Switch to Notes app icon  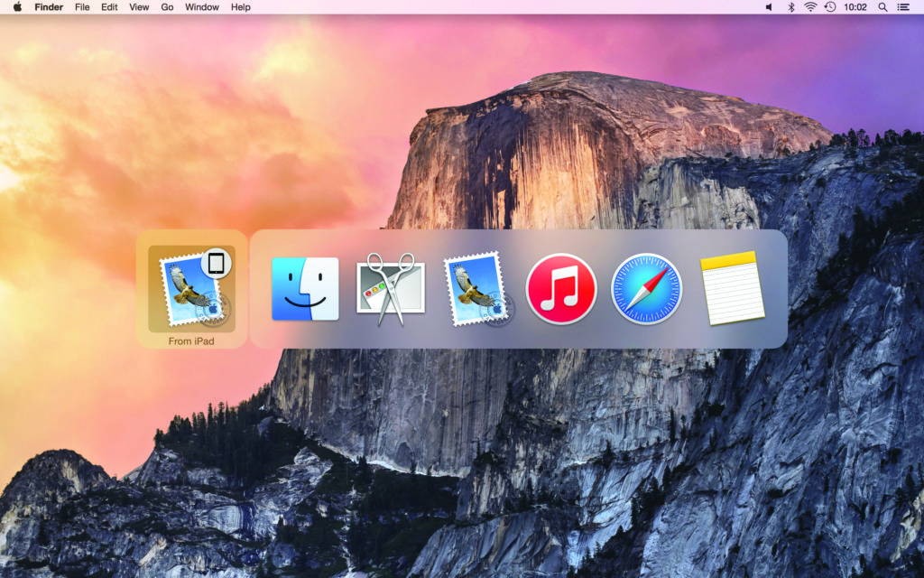click(732, 288)
